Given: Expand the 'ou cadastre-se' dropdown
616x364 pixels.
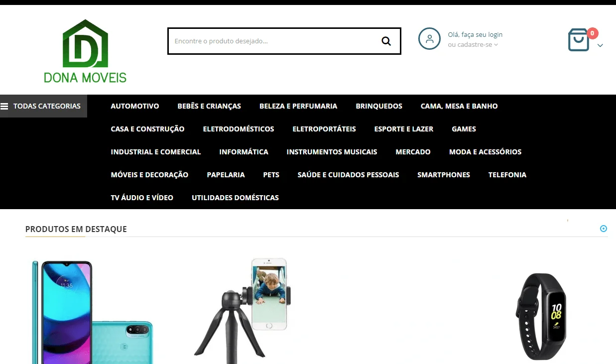Looking at the screenshot, I should (x=473, y=45).
